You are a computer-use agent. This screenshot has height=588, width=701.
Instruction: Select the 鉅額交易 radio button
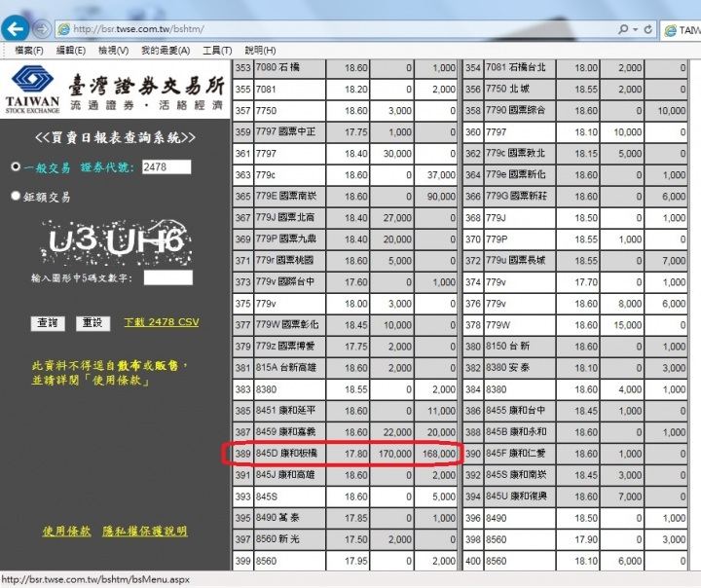pyautogui.click(x=16, y=196)
